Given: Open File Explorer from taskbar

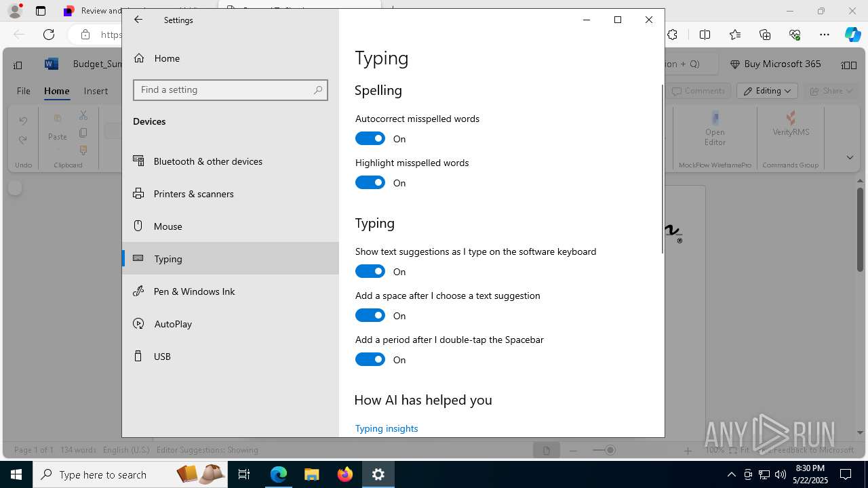Looking at the screenshot, I should click(311, 474).
